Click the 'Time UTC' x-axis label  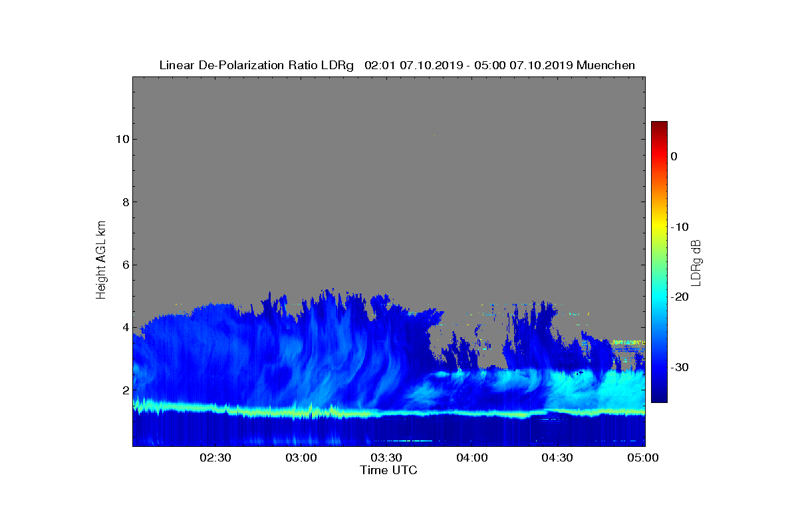pyautogui.click(x=388, y=470)
